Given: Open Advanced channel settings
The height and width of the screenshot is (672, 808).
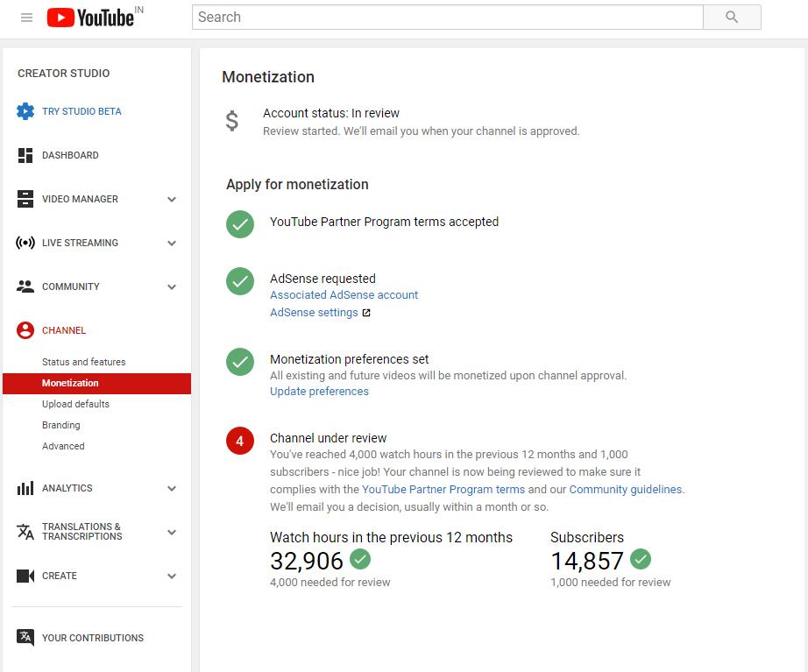Looking at the screenshot, I should (63, 446).
